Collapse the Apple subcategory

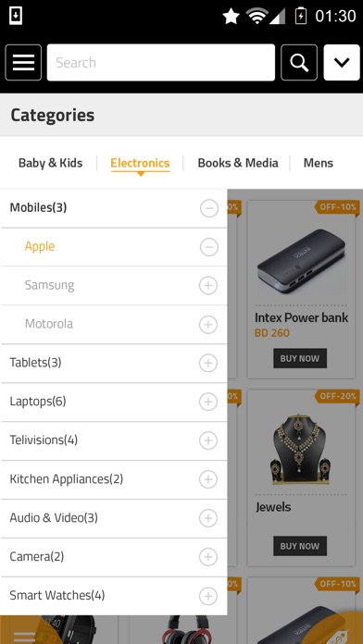pyautogui.click(x=209, y=247)
